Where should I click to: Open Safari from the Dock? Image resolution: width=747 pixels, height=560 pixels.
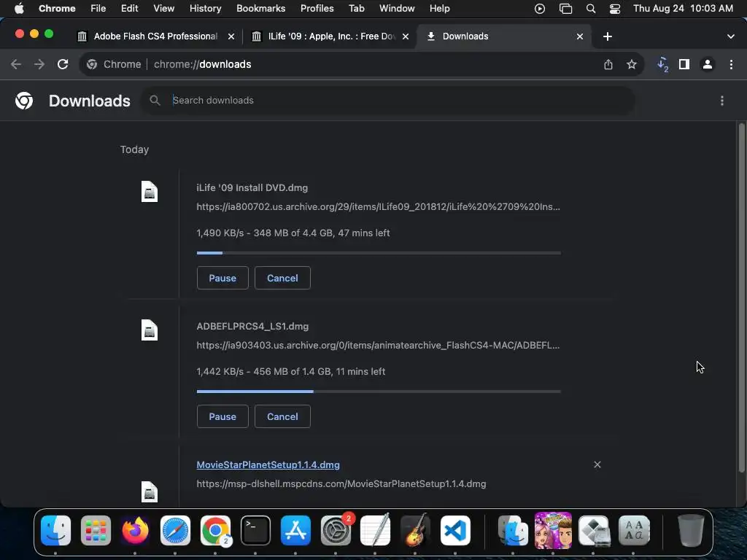[x=175, y=531]
